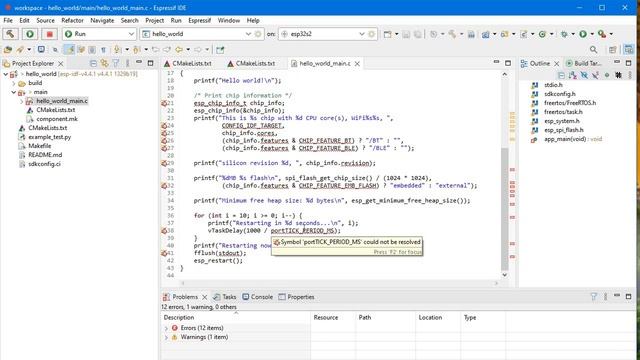640x360 pixels.
Task: Collapse the hello_world project tree
Action: click(5, 74)
